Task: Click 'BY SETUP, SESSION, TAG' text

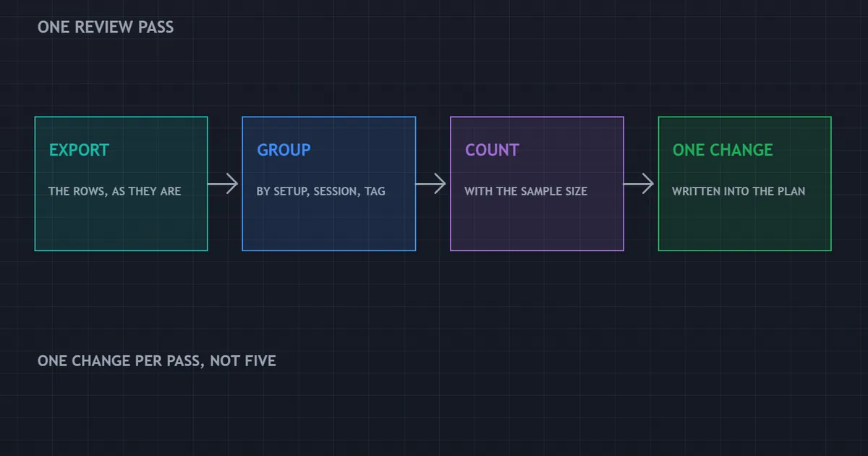Action: pos(321,191)
